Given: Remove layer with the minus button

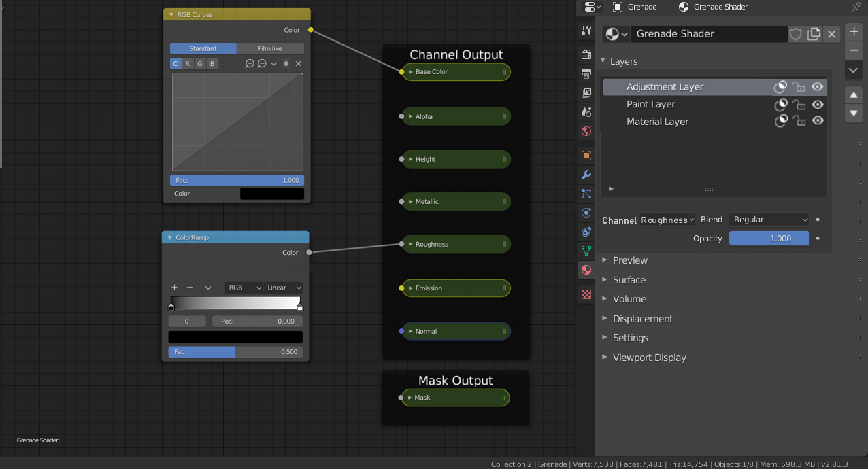Looking at the screenshot, I should pyautogui.click(x=854, y=50).
